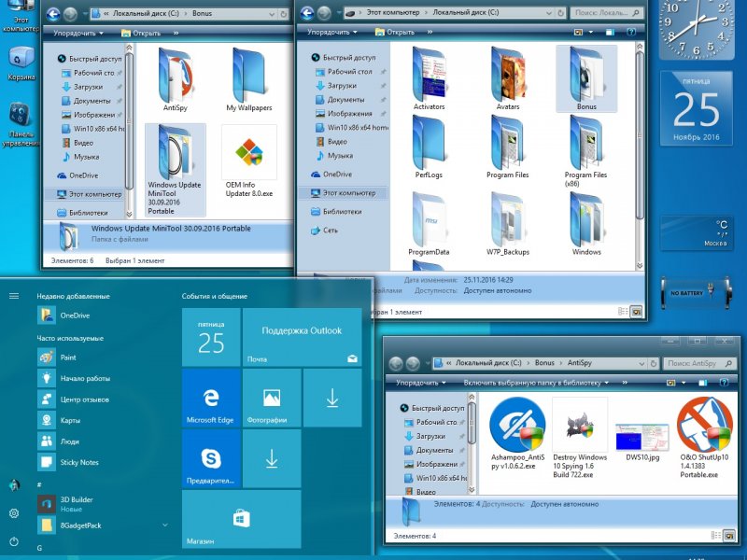Viewport: 747px width, 560px height.
Task: Launch Sticky Notes from Start menu
Action: 67,462
